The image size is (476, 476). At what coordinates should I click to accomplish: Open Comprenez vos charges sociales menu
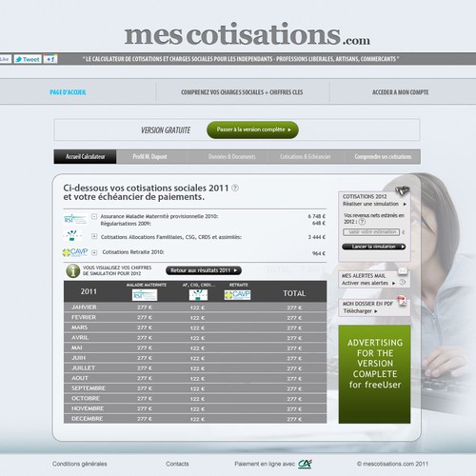[x=242, y=92]
